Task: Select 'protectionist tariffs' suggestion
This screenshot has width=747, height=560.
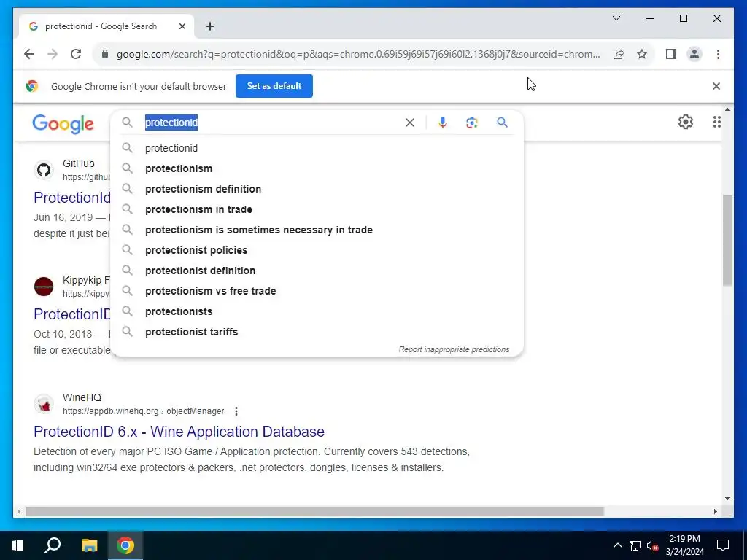Action: pyautogui.click(x=317, y=332)
